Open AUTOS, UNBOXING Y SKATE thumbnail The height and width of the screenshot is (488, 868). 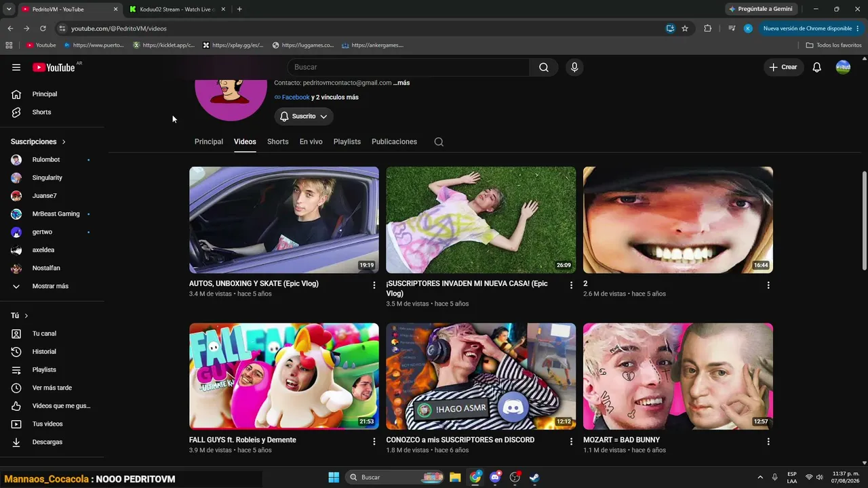pyautogui.click(x=284, y=220)
